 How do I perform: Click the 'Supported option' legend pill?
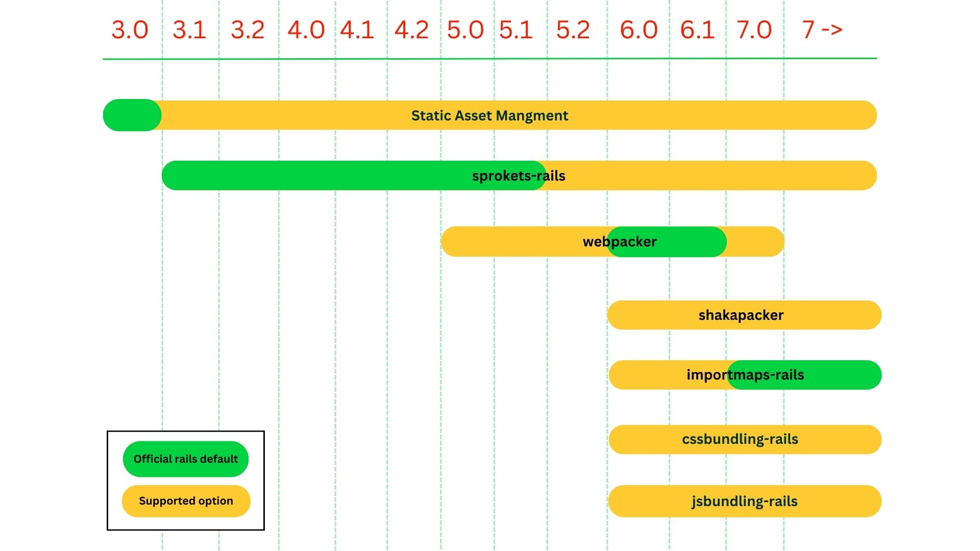(x=185, y=500)
